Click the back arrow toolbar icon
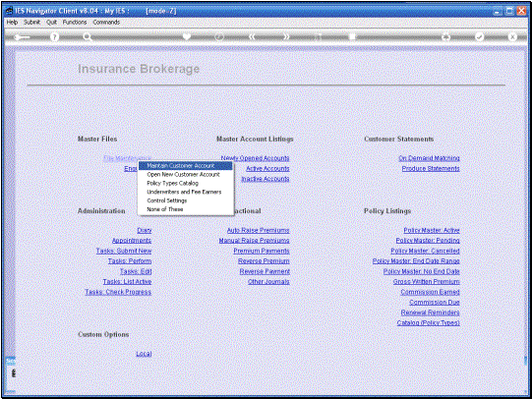Screen dimensions: 532x399 point(23,37)
